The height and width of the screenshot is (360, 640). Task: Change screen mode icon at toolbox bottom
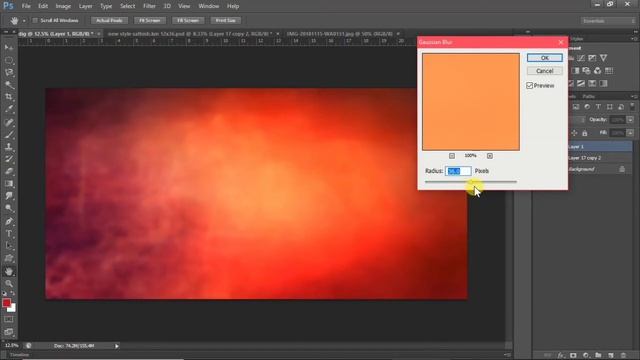click(x=9, y=332)
